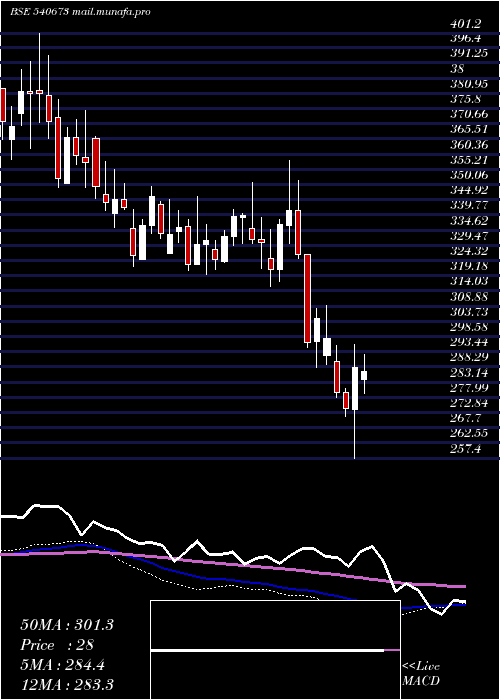
Task: Click the 303.73 price axis label
Action: click(x=469, y=312)
